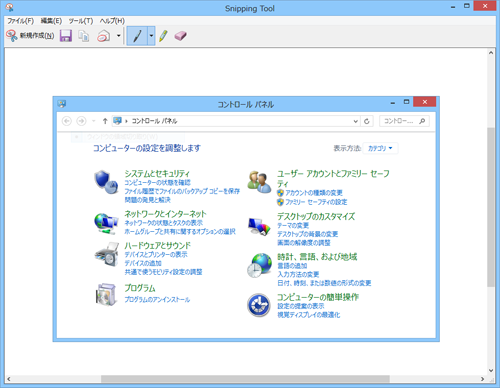The width and height of the screenshot is (500, 388).
Task: Save the snip with the floppy disk icon
Action: [x=66, y=35]
